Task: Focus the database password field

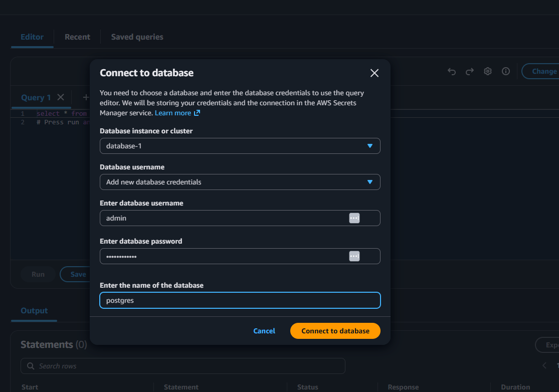Action: coord(240,256)
